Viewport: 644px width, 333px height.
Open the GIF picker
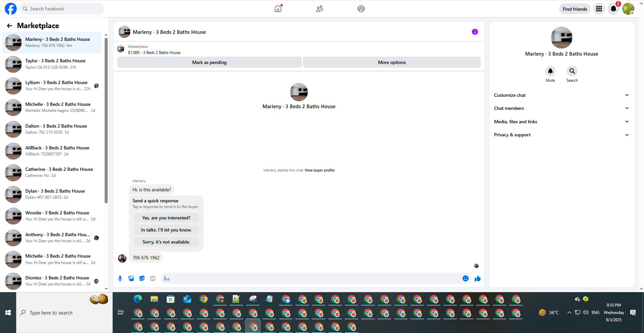click(153, 278)
